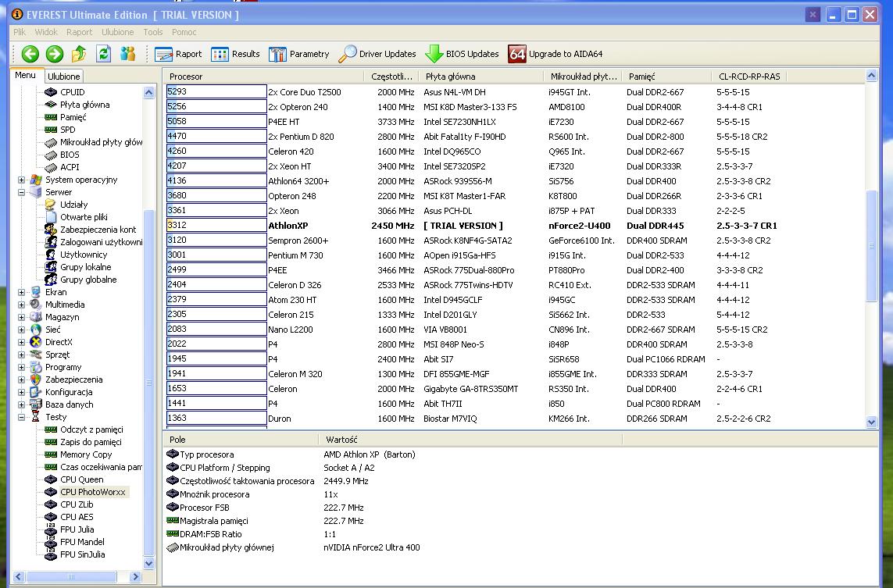Open the CPU Queen benchmark

(82, 480)
